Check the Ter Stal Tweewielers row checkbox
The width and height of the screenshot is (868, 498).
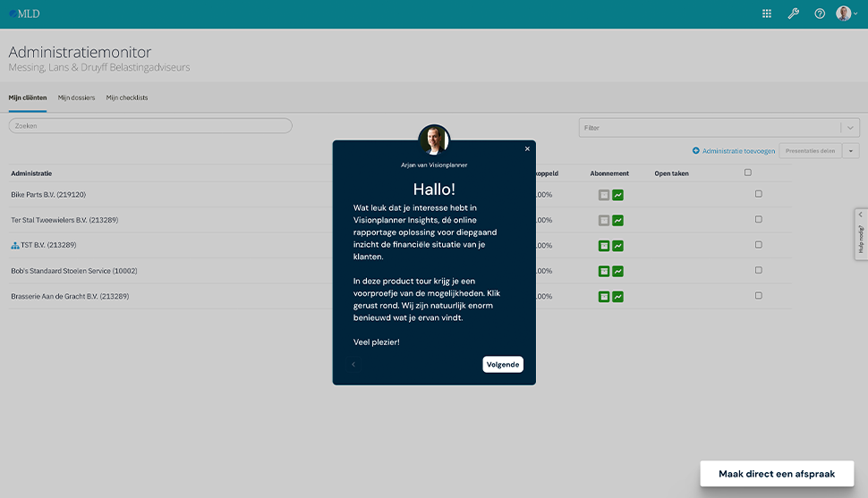759,220
